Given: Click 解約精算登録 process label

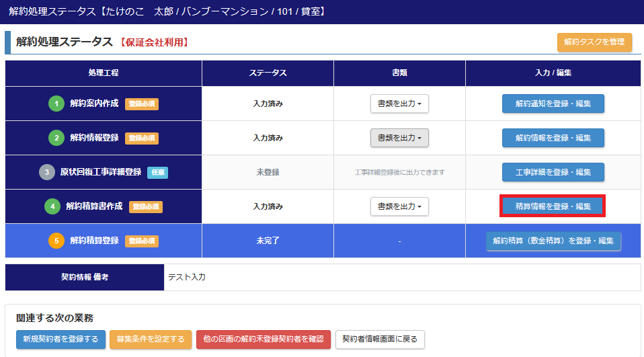Looking at the screenshot, I should [x=94, y=241].
